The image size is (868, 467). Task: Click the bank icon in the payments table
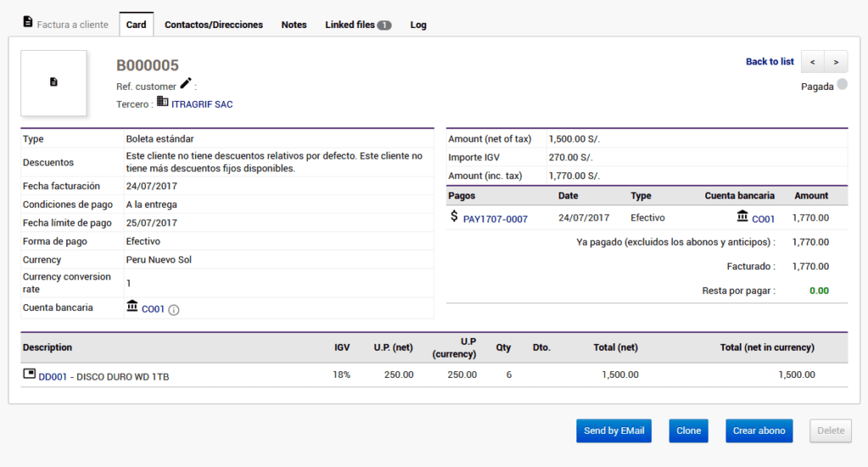pos(743,216)
